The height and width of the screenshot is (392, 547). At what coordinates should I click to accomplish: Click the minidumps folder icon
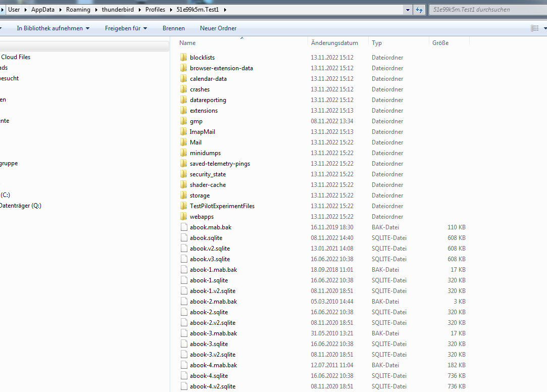tap(183, 153)
